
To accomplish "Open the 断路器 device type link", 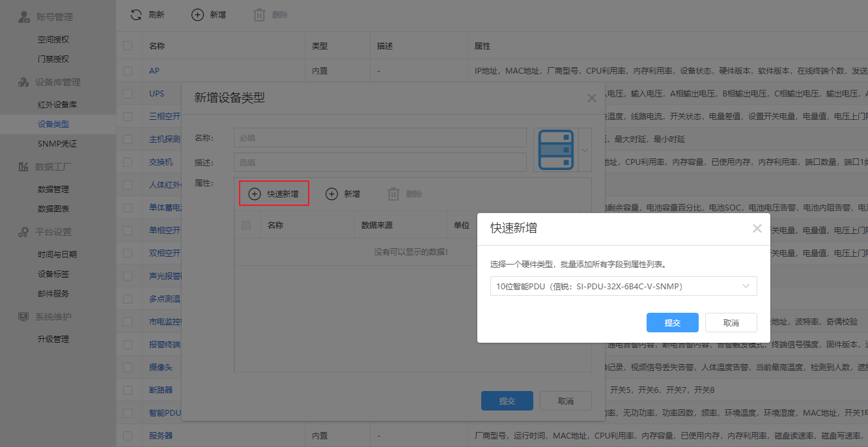I will [161, 390].
